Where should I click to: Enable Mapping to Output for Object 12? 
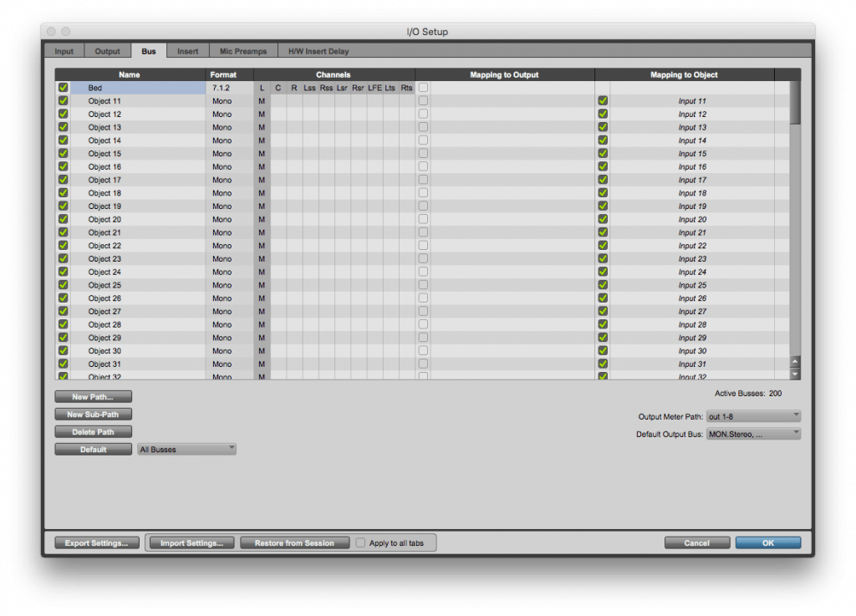click(x=423, y=114)
